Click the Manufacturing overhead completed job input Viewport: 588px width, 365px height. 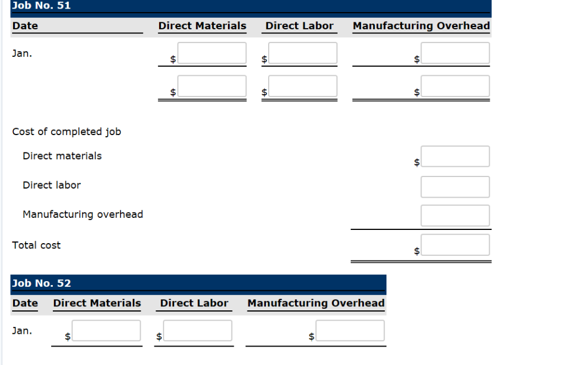(x=455, y=215)
